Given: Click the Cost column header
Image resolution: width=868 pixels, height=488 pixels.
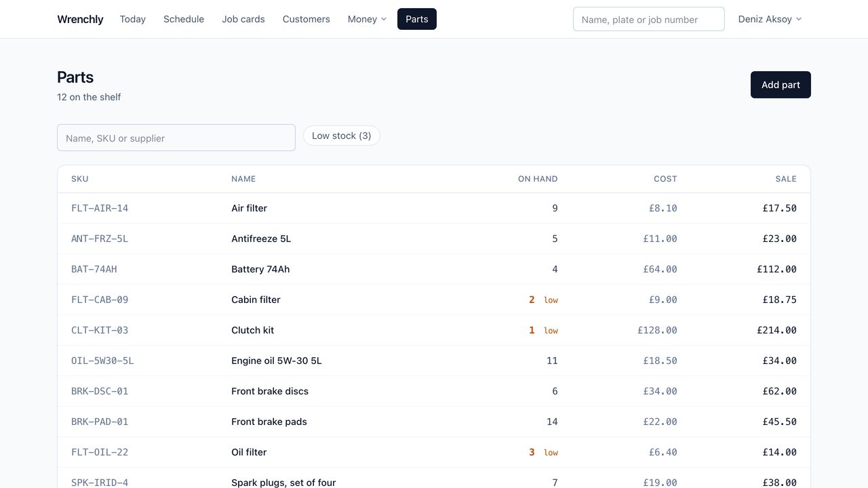Looking at the screenshot, I should tap(665, 179).
